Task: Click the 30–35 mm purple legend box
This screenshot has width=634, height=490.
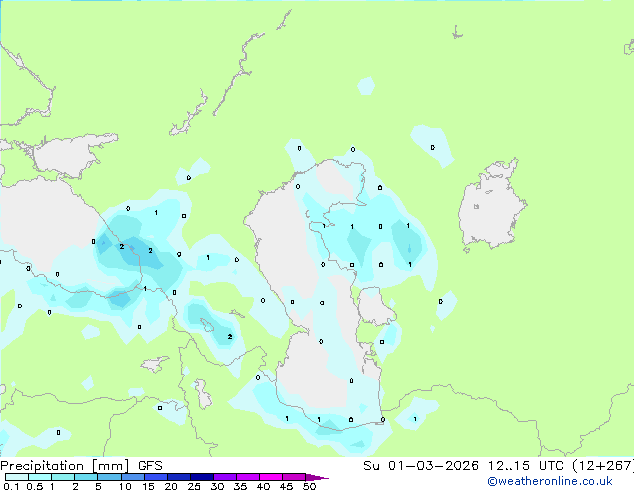Action: coord(225,477)
